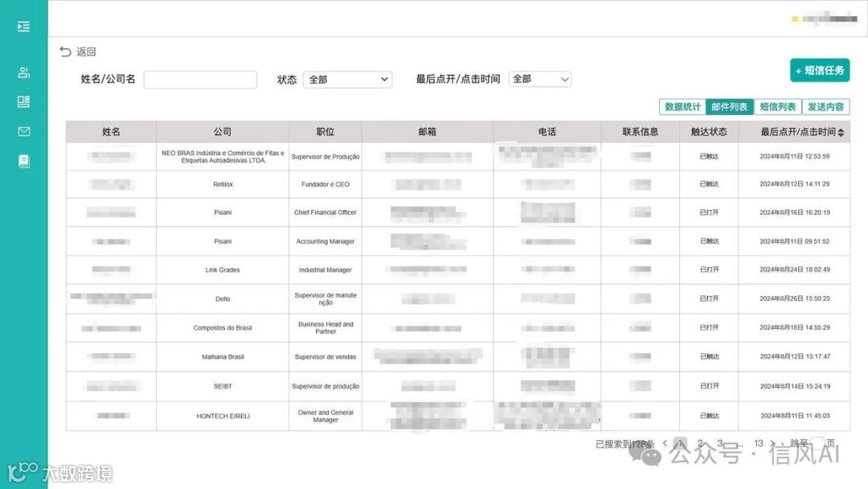Select the Compostos do Brasil cell
The width and height of the screenshot is (868, 489).
click(x=223, y=328)
